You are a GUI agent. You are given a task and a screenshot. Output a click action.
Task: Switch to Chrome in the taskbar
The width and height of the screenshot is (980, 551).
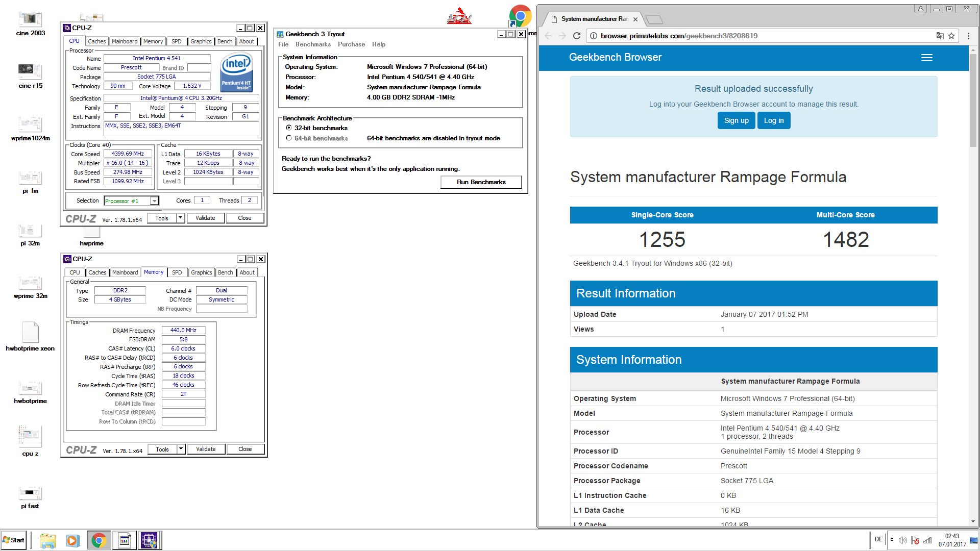click(x=99, y=541)
